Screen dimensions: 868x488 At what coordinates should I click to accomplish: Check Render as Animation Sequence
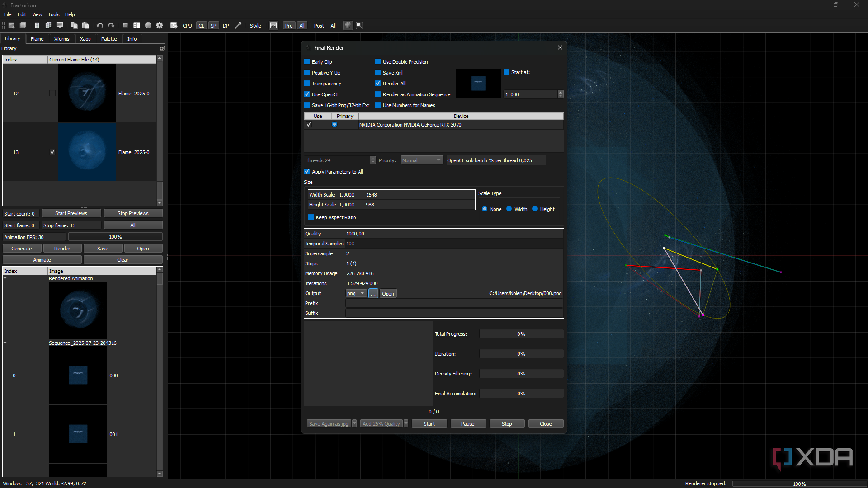point(378,94)
